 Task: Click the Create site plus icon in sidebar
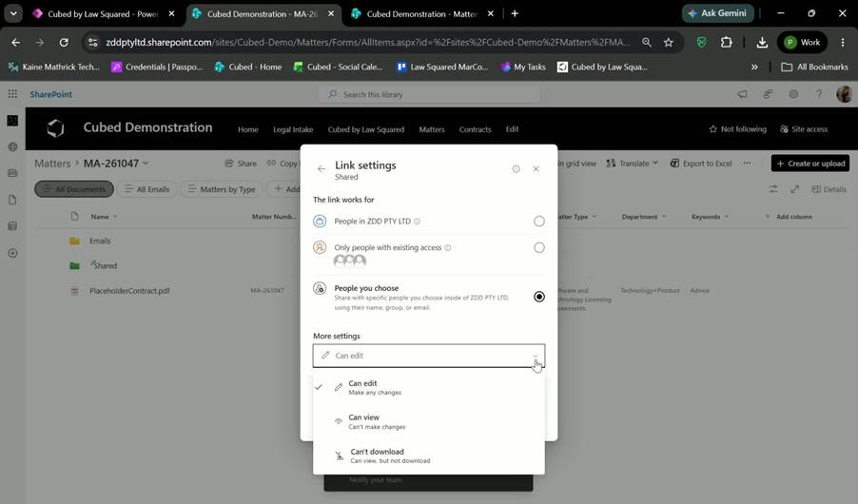click(x=12, y=253)
